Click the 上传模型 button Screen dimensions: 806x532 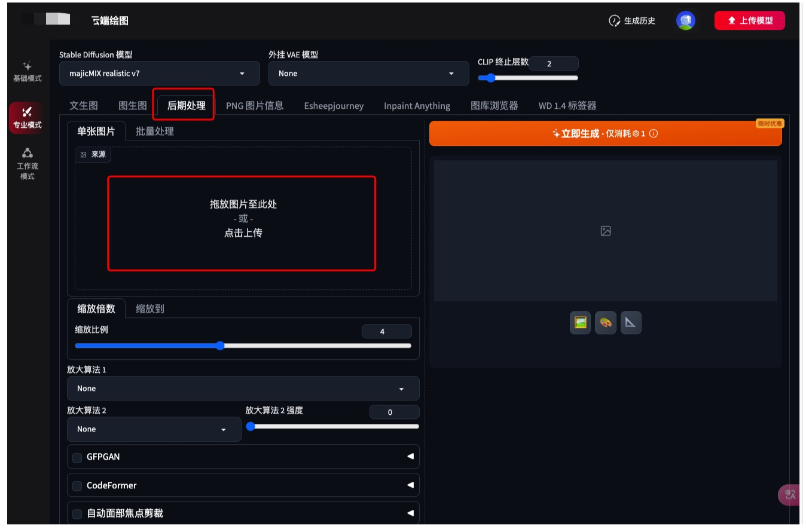click(749, 21)
